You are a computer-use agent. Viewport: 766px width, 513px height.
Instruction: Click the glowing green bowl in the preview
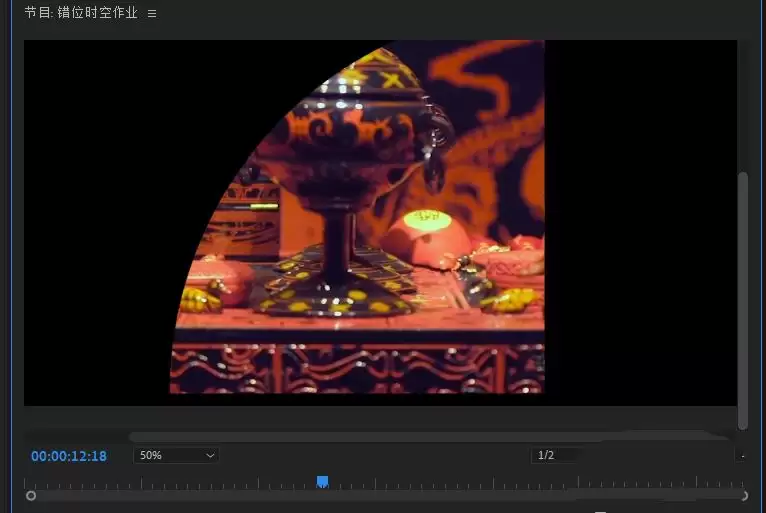(425, 221)
